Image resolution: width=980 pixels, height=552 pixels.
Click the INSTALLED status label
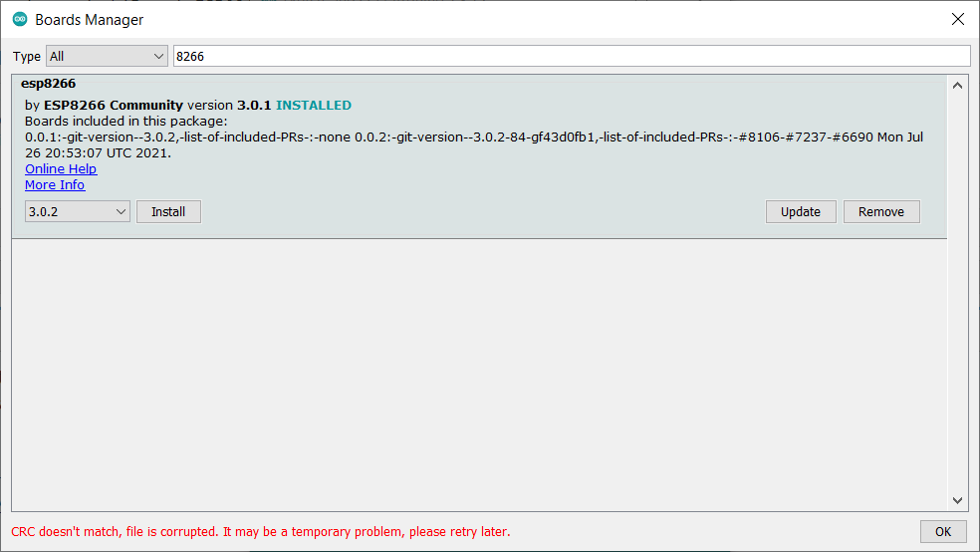pyautogui.click(x=314, y=105)
